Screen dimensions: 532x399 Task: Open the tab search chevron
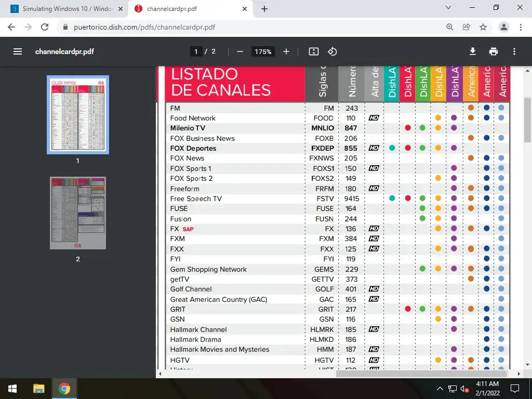point(448,7)
